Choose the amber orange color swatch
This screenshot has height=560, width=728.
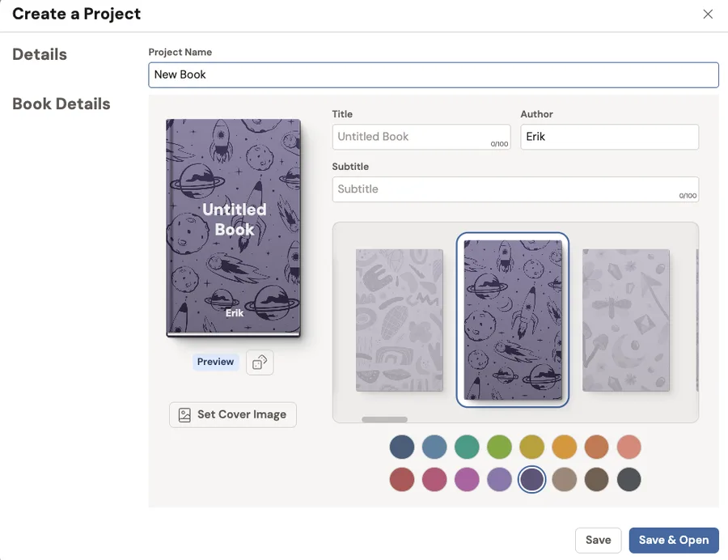(x=564, y=448)
